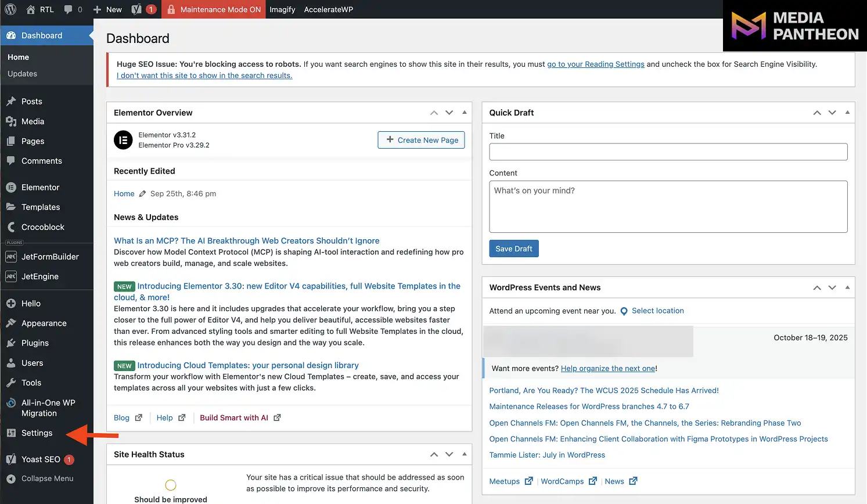The height and width of the screenshot is (504, 867).
Task: Open the Dashboard menu item
Action: [x=46, y=35]
